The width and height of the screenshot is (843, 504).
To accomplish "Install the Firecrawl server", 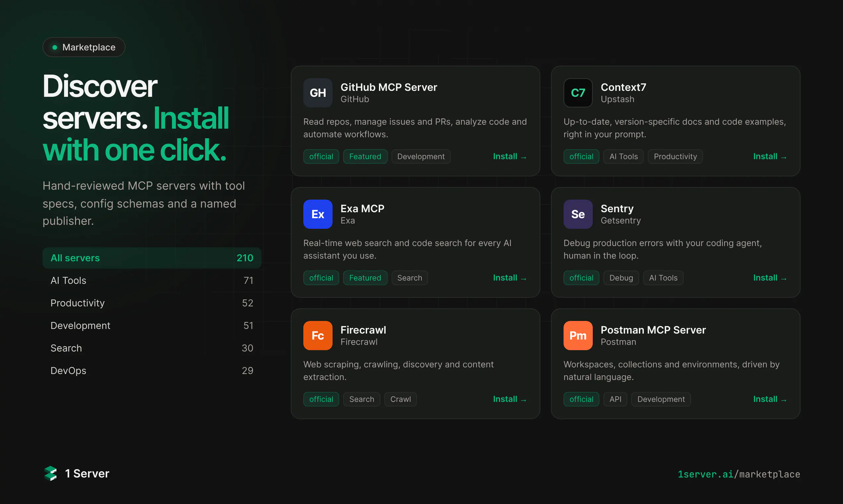I will coord(509,399).
